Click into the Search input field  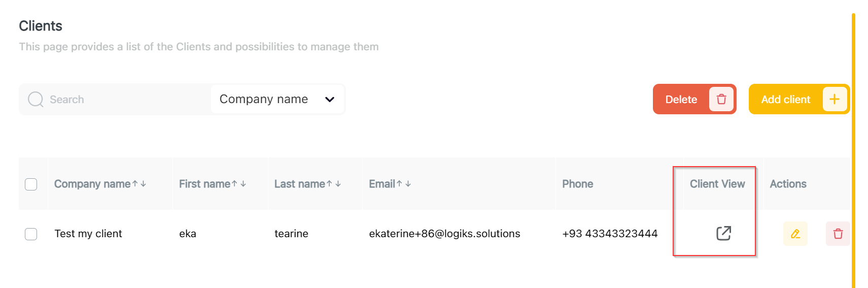tap(127, 99)
